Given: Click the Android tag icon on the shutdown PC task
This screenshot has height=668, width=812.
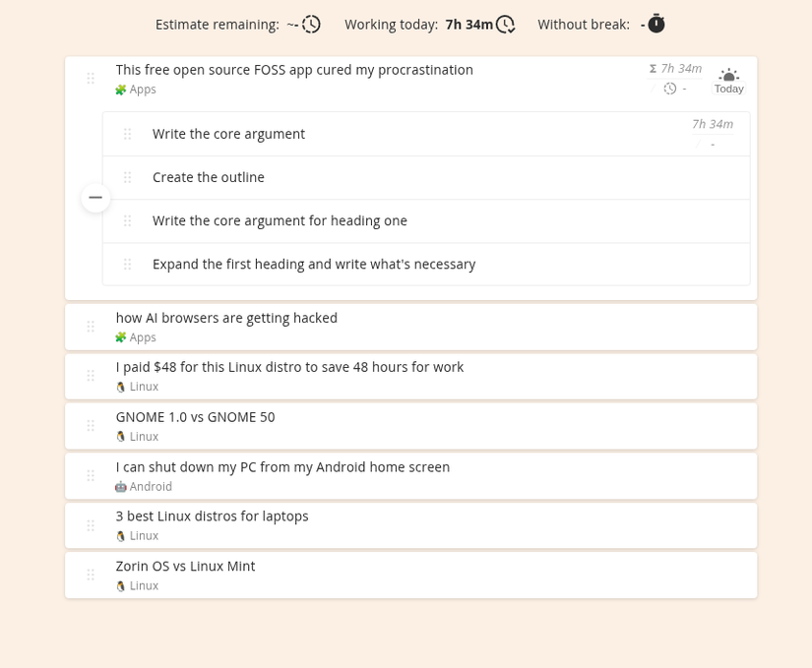Looking at the screenshot, I should pyautogui.click(x=121, y=486).
